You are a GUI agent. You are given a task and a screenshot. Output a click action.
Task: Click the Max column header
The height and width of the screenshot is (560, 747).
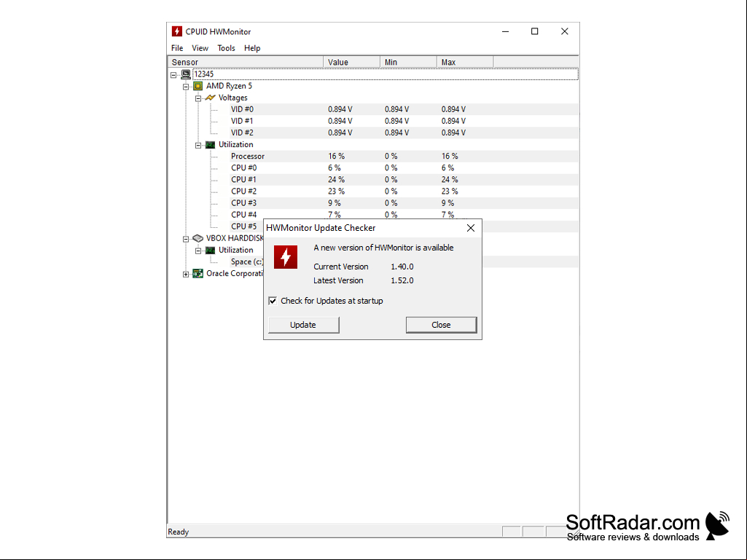465,62
